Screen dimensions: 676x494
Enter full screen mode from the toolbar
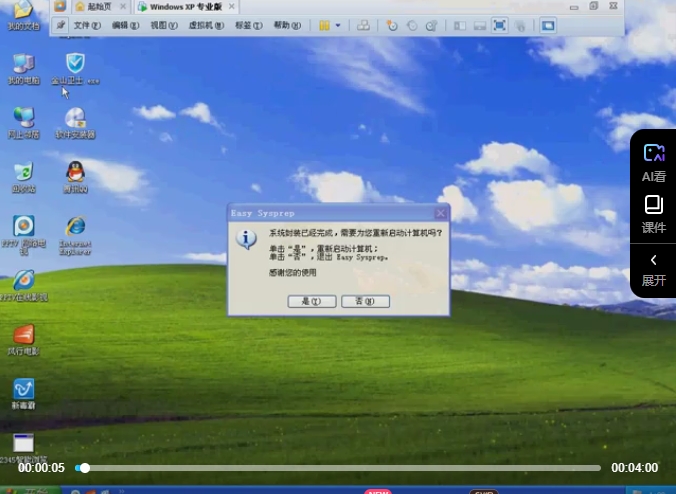point(500,25)
